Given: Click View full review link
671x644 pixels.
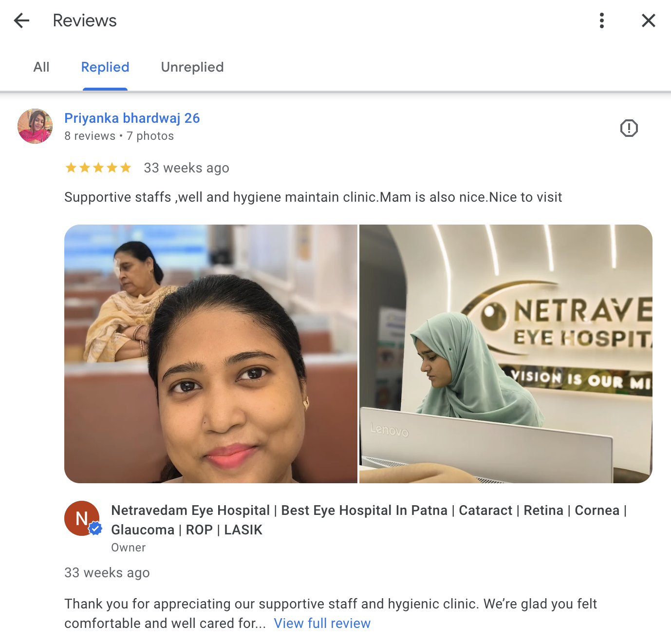Looking at the screenshot, I should [x=322, y=623].
